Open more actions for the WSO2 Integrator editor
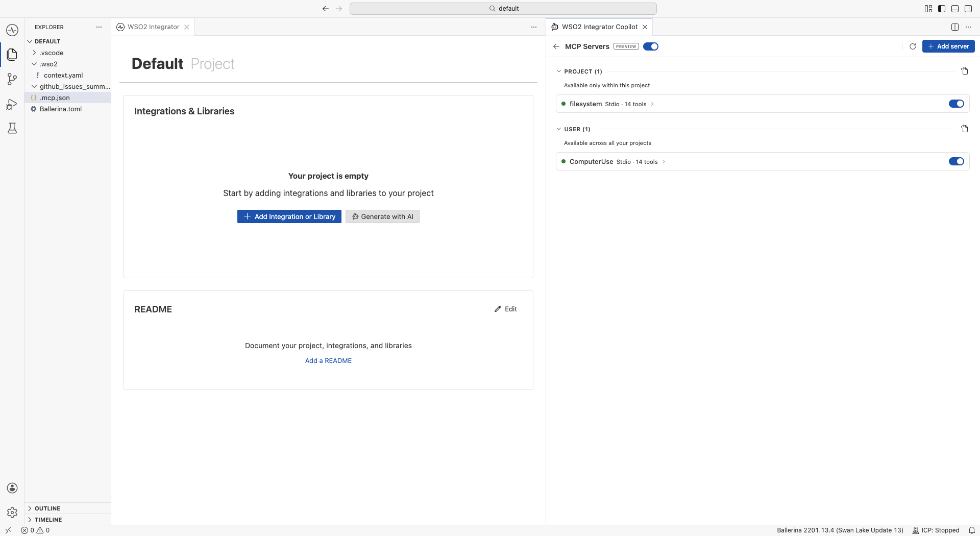Viewport: 980px width, 536px height. 534,27
